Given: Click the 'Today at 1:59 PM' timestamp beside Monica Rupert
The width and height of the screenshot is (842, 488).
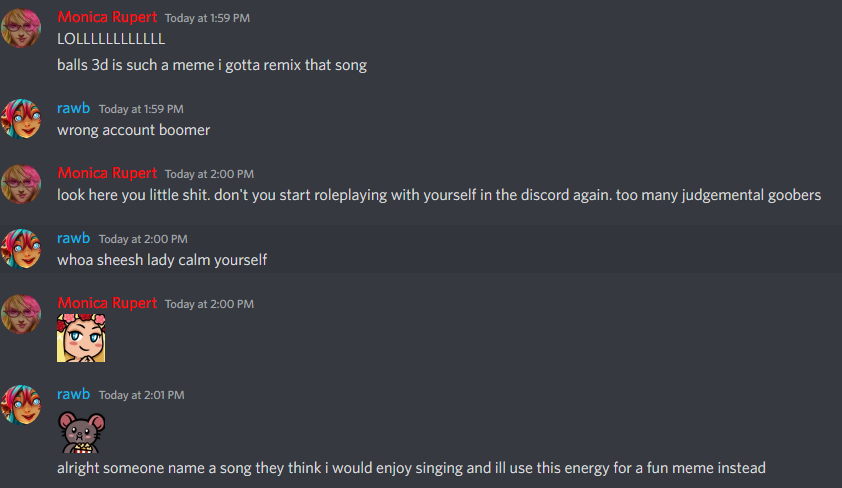Looking at the screenshot, I should (x=207, y=18).
